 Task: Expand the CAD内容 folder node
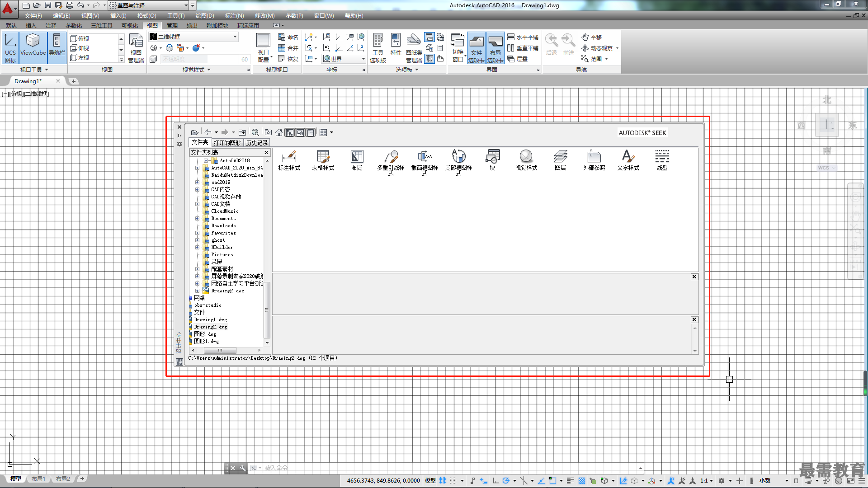tap(197, 189)
